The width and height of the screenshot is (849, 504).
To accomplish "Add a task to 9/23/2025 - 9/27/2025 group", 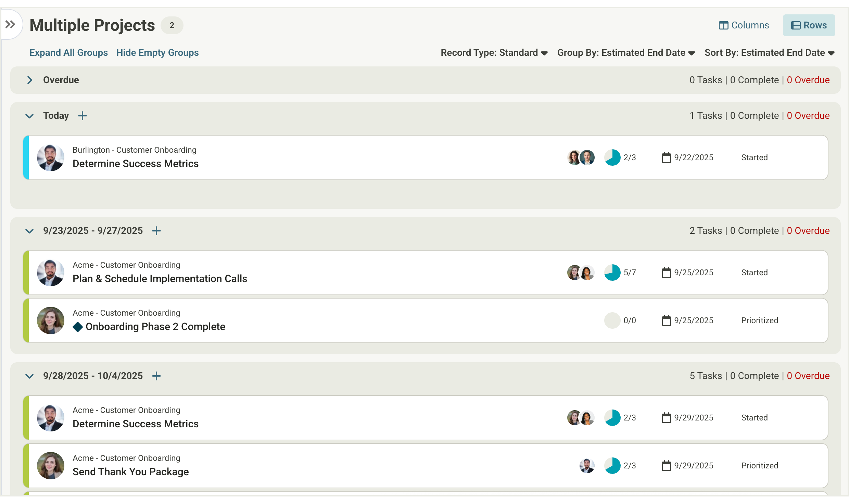I will (x=156, y=231).
